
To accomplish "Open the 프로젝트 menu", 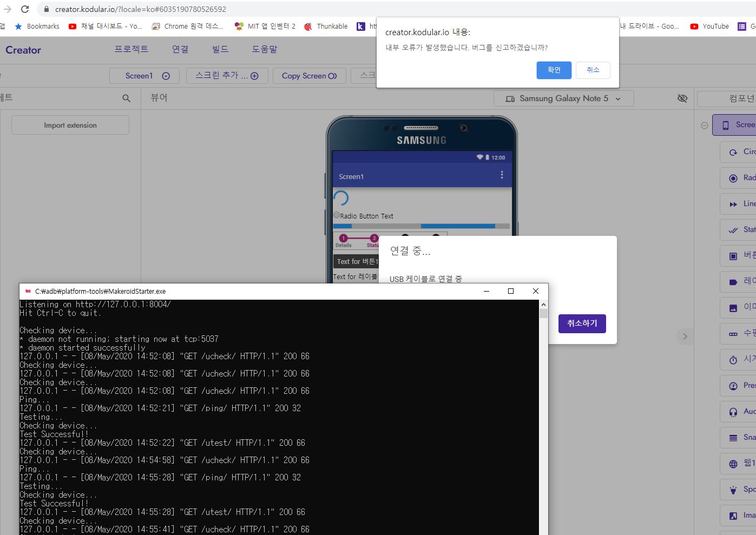I will 131,49.
